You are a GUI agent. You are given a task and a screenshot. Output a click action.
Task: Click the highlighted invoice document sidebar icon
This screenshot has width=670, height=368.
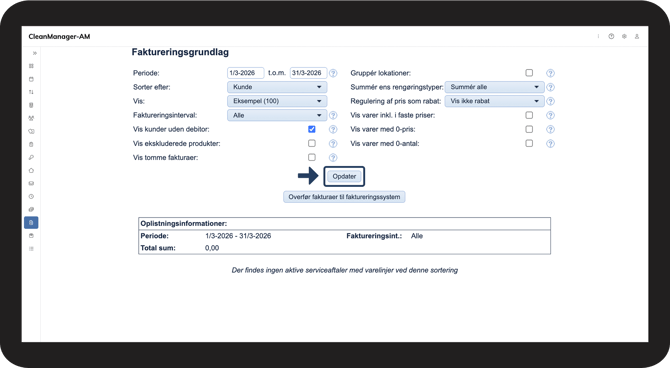click(31, 223)
